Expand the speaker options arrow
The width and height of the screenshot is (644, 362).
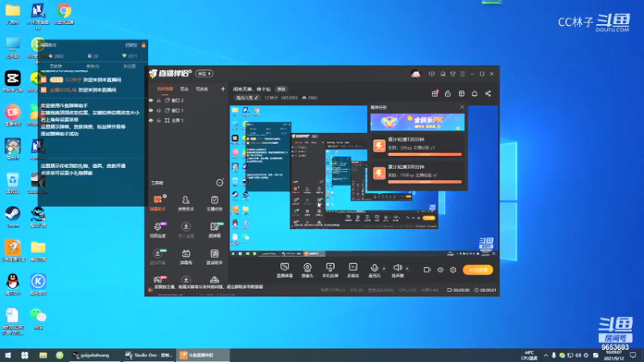click(x=407, y=269)
